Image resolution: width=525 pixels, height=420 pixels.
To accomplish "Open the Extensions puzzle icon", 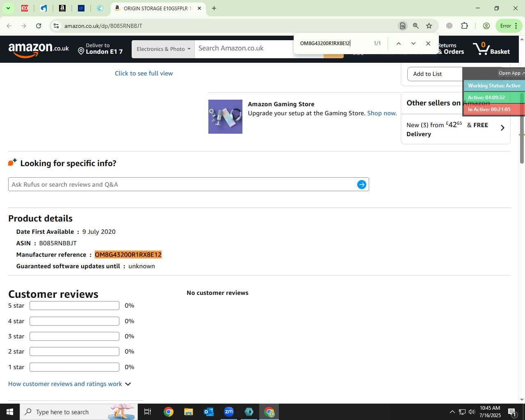I will tap(464, 26).
